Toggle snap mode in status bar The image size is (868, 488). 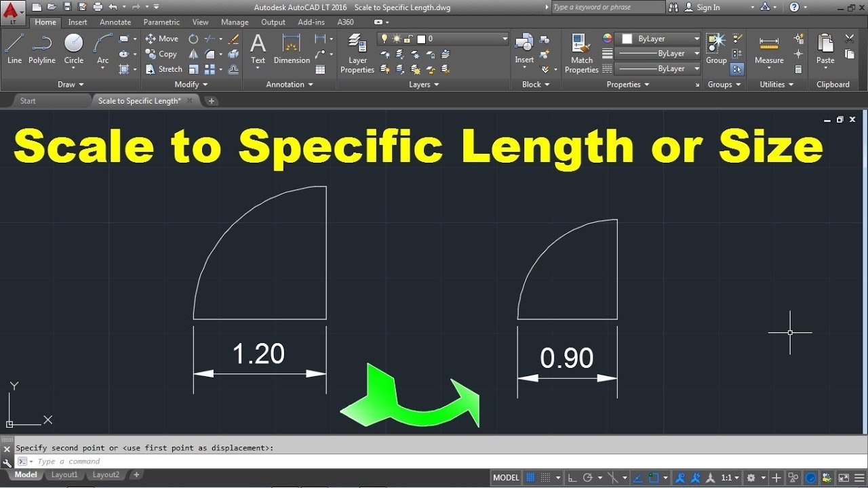pos(547,478)
